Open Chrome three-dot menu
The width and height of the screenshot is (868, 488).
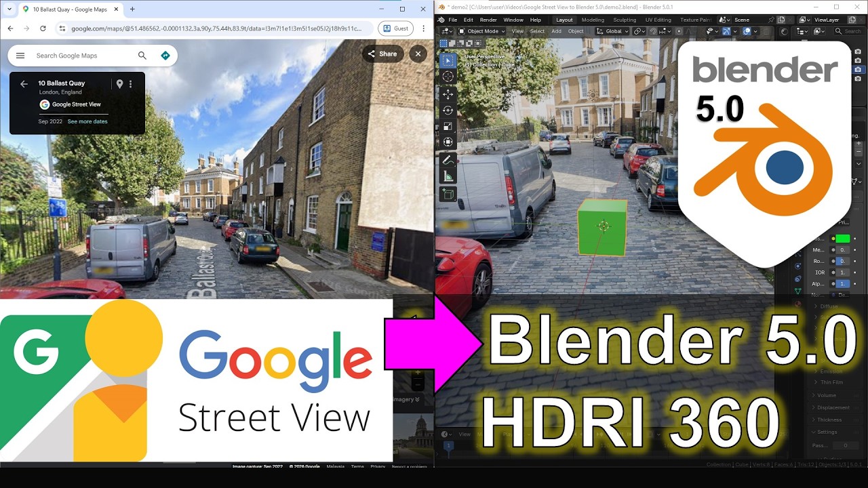[x=424, y=28]
